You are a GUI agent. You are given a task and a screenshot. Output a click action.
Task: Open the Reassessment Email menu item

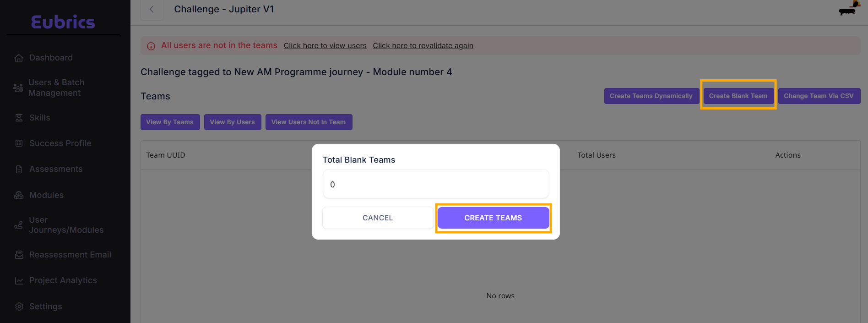coord(70,255)
